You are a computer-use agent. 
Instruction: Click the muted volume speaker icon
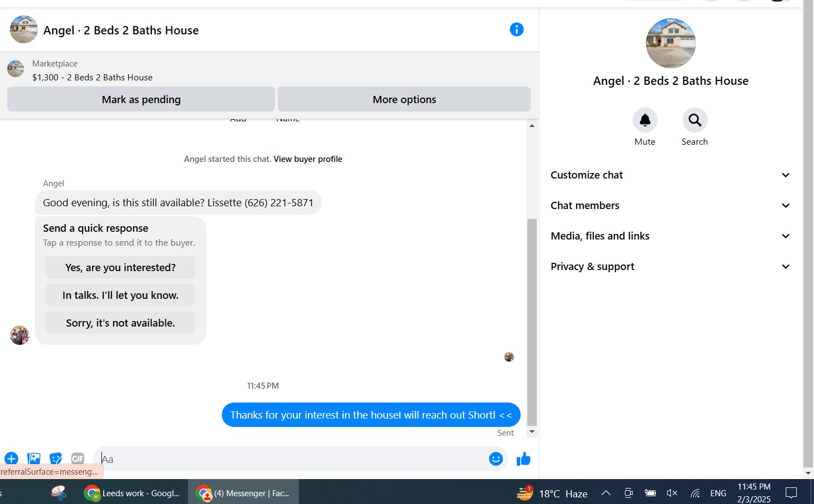[x=672, y=493]
